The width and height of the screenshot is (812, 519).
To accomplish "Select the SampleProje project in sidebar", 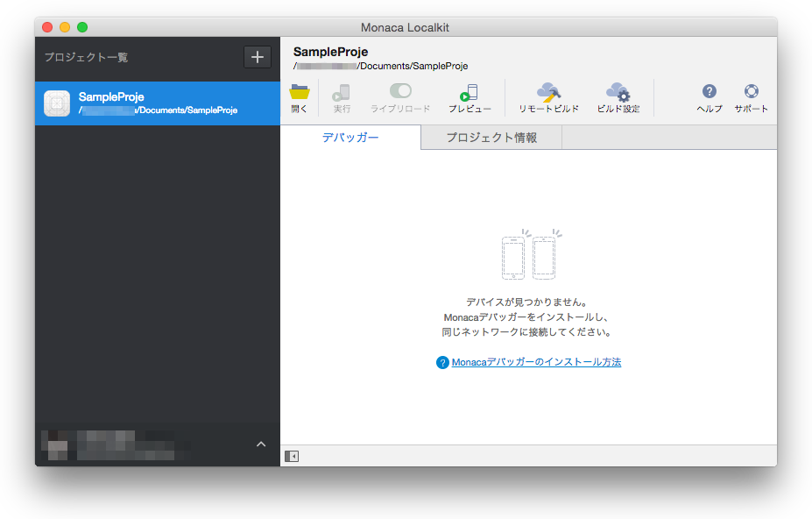I will 158,103.
